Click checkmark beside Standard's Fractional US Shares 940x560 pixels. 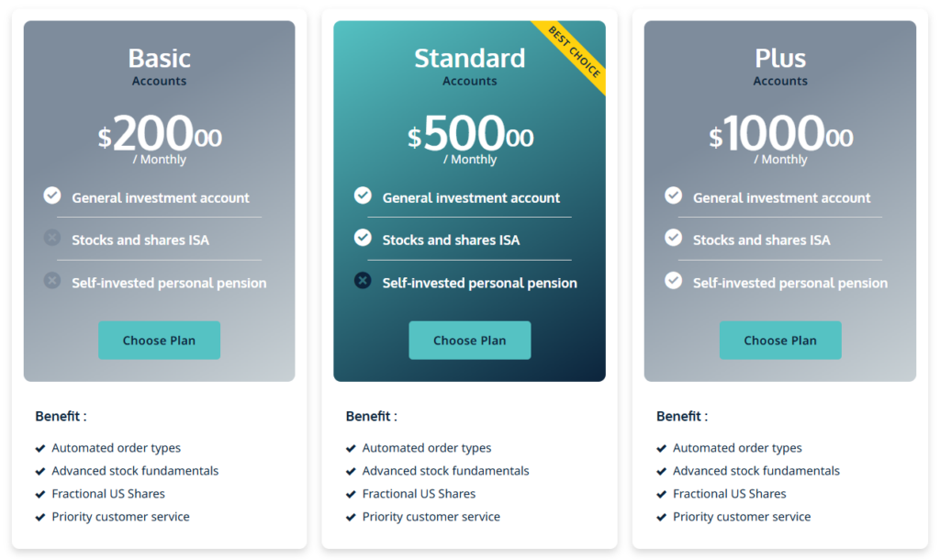(351, 494)
